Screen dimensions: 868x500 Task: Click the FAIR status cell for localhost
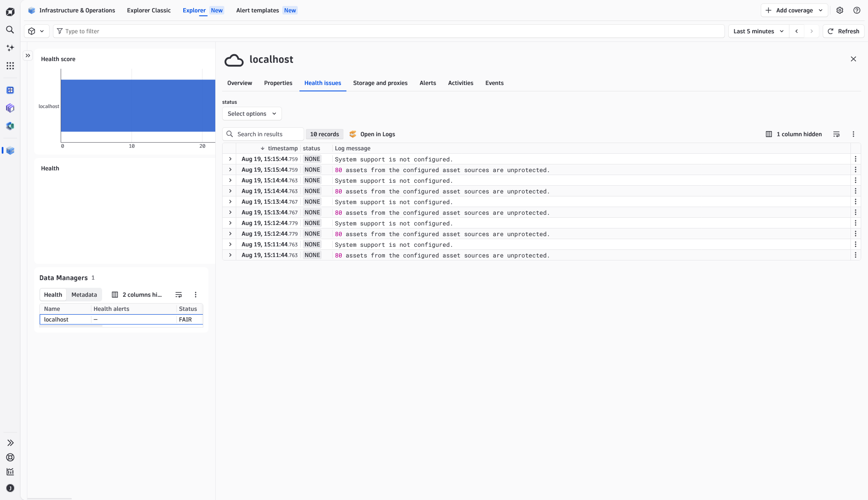tap(185, 319)
